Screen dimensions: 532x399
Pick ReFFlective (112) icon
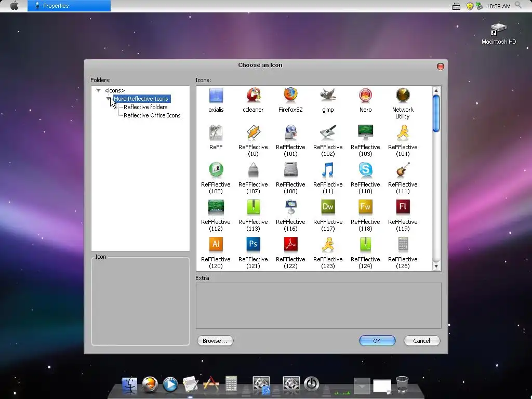216,207
